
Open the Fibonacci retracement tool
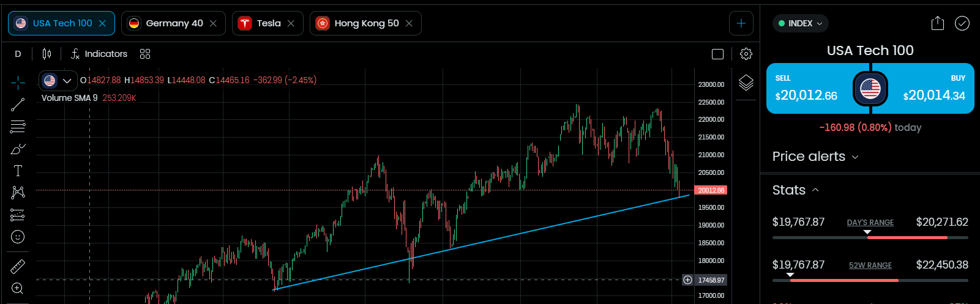click(18, 127)
